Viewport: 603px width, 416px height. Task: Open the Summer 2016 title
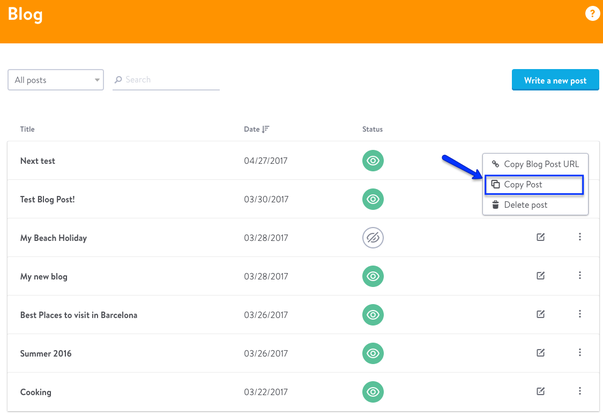(x=46, y=353)
